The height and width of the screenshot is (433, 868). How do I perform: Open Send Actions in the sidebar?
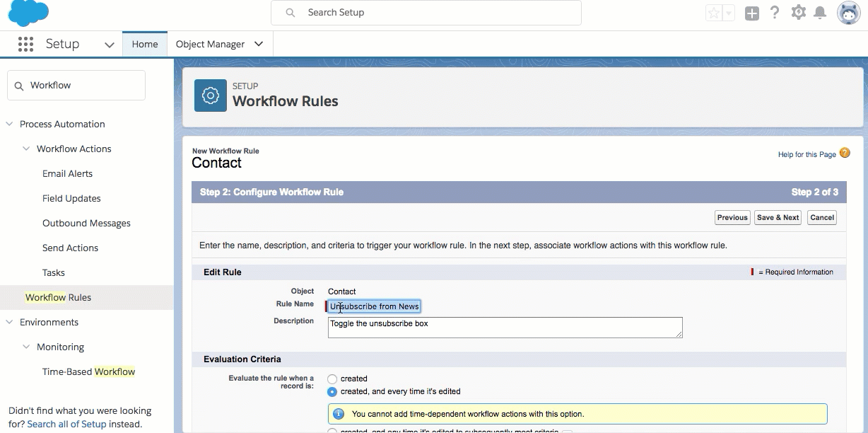pyautogui.click(x=70, y=248)
